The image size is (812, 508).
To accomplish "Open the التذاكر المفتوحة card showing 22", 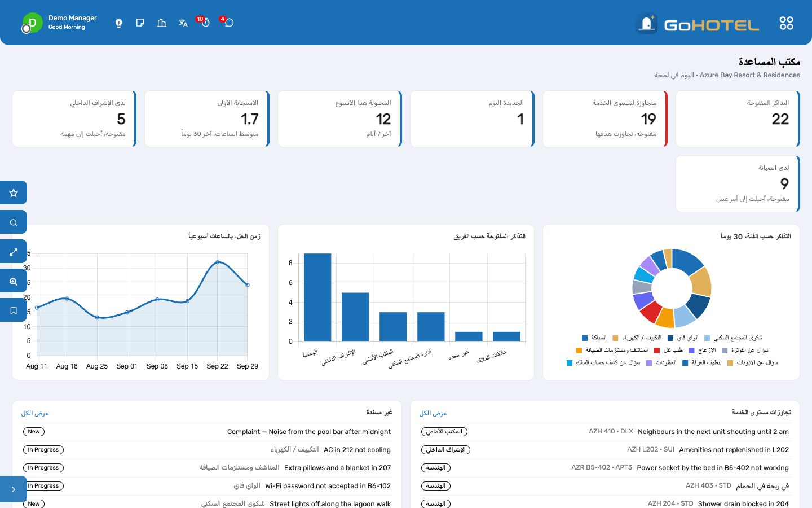I will (738, 119).
